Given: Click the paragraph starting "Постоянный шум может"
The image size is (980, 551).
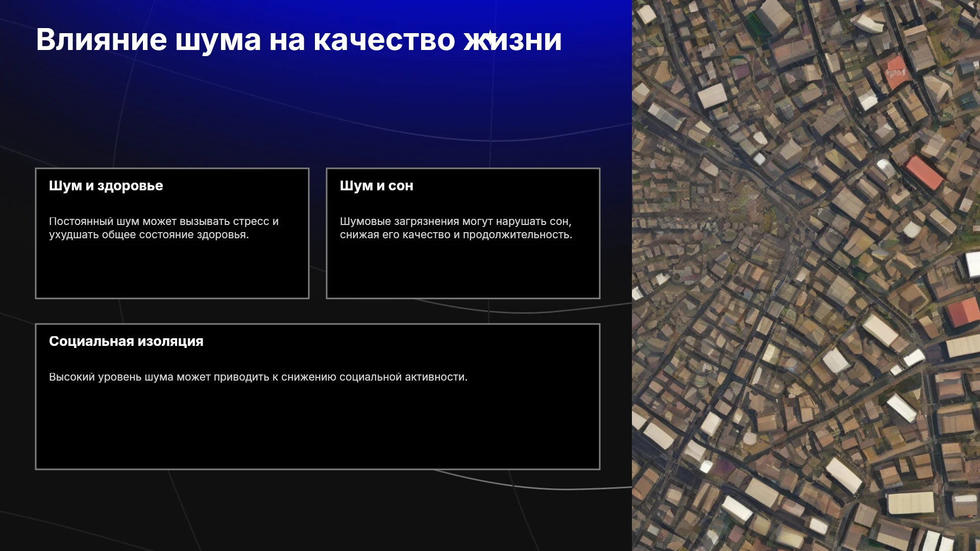Looking at the screenshot, I should 164,228.
